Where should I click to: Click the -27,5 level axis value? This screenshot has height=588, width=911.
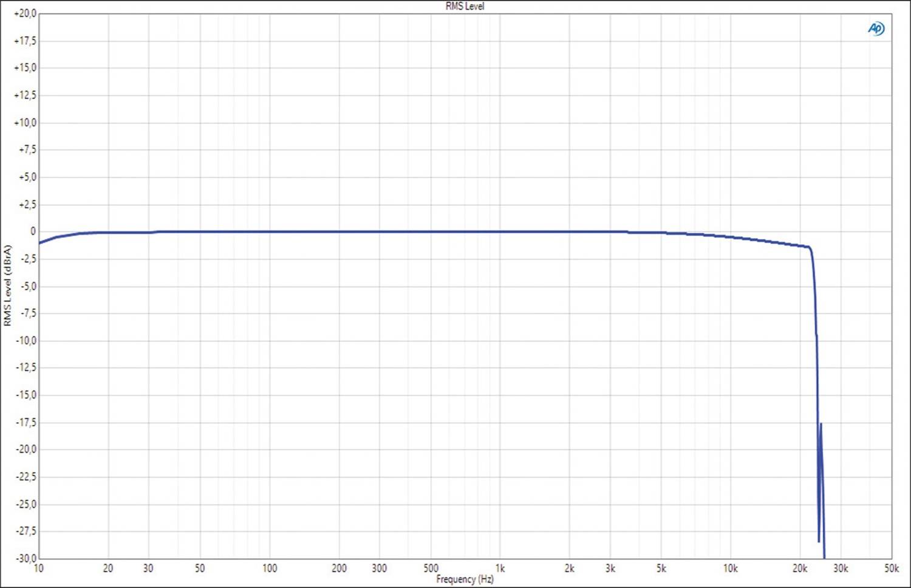26,531
